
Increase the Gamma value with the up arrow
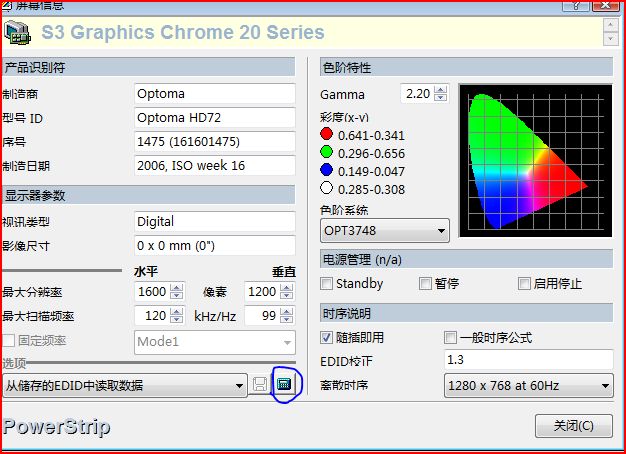point(440,90)
